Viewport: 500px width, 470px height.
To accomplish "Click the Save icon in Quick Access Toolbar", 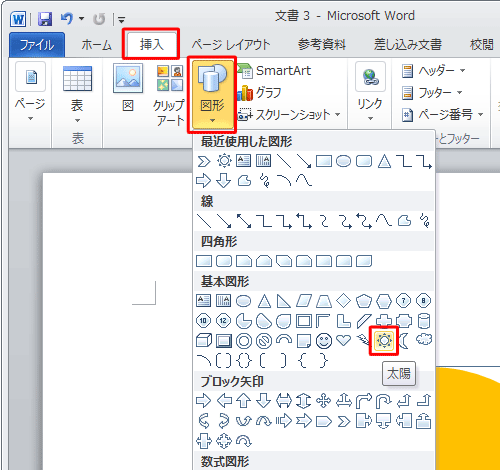I will 45,19.
